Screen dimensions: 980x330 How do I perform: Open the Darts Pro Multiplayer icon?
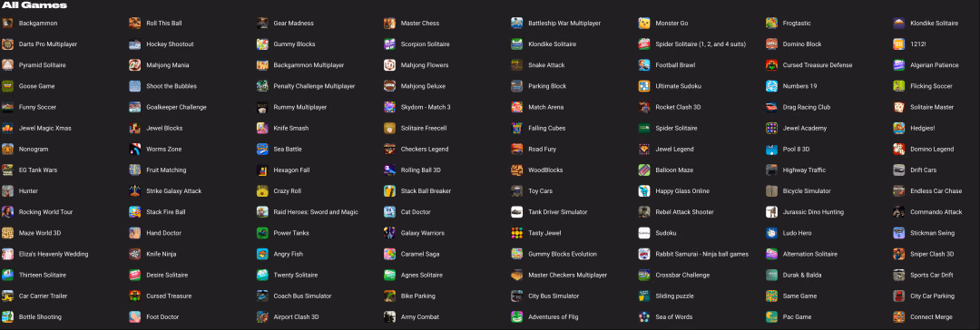point(7,44)
